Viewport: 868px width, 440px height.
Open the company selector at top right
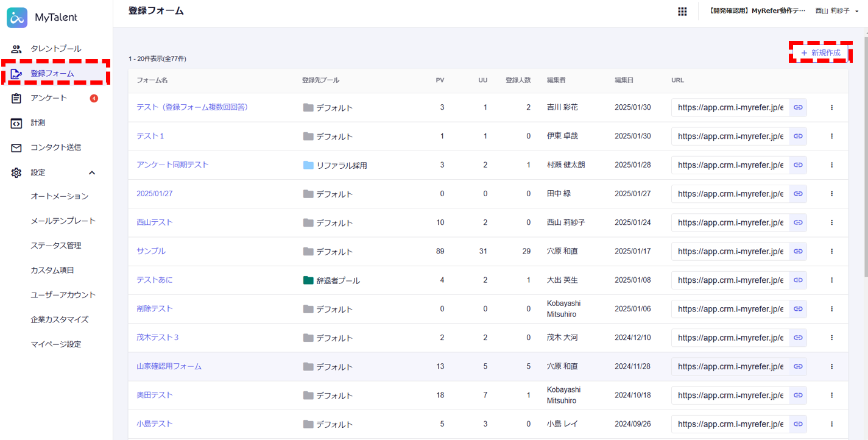click(x=756, y=11)
